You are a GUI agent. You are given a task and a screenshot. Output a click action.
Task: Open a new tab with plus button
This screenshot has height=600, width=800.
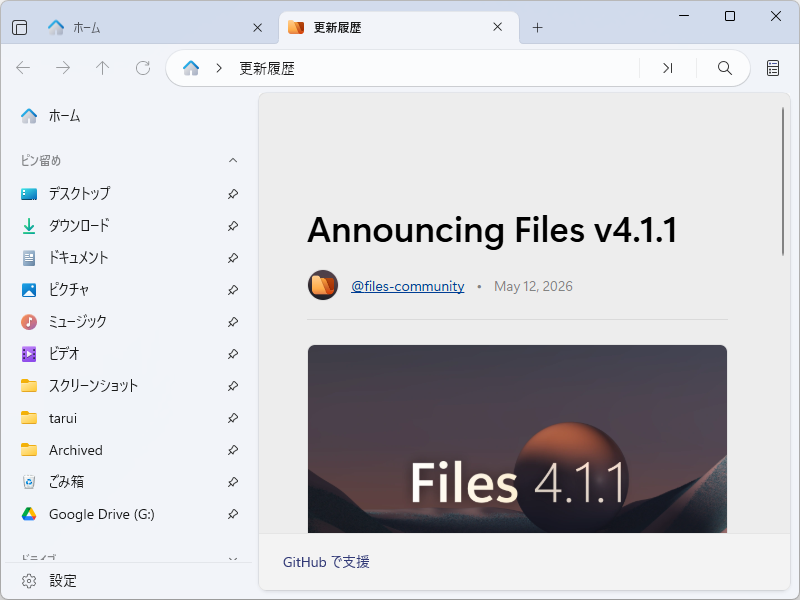(537, 28)
